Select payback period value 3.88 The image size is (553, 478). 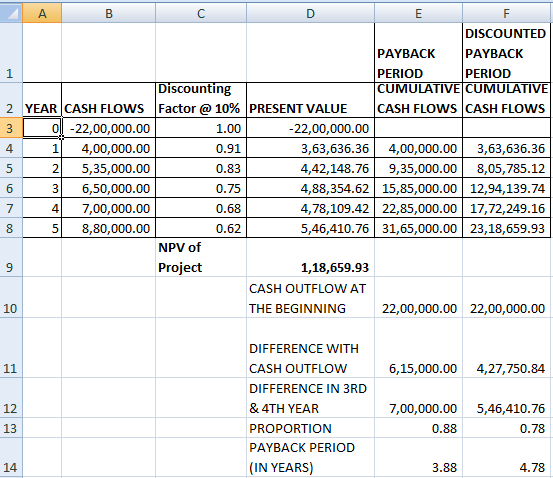pyautogui.click(x=418, y=458)
